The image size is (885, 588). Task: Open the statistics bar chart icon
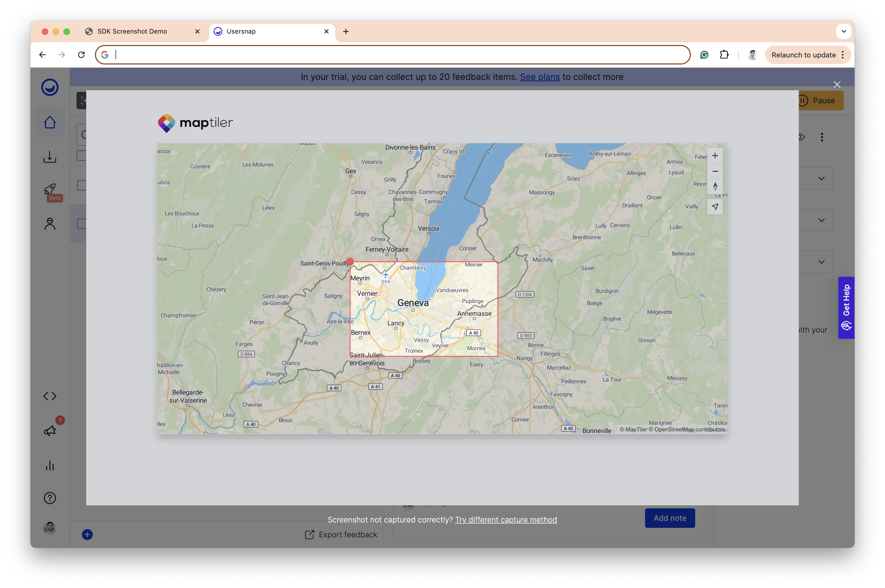(x=50, y=465)
